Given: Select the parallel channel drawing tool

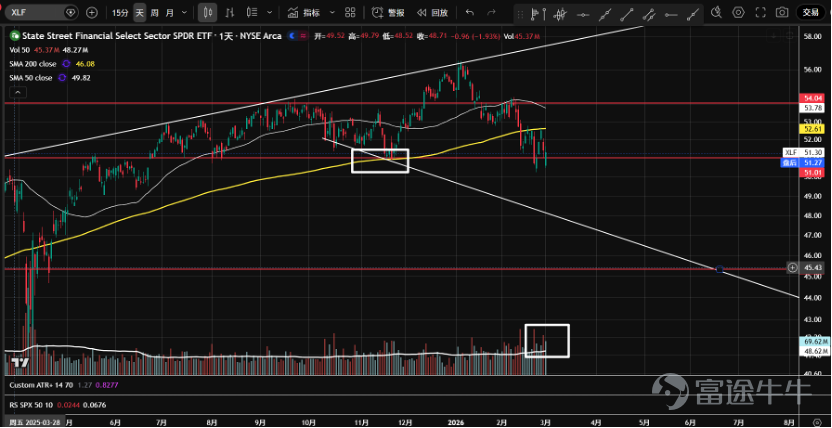Looking at the screenshot, I should [648, 15].
